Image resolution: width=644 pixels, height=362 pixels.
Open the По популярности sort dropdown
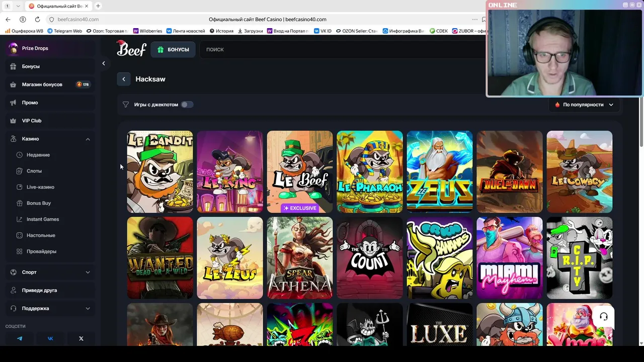tap(584, 105)
